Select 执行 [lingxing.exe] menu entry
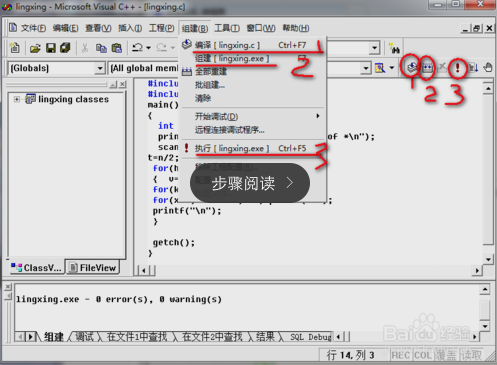The width and height of the screenshot is (497, 365). [x=252, y=148]
